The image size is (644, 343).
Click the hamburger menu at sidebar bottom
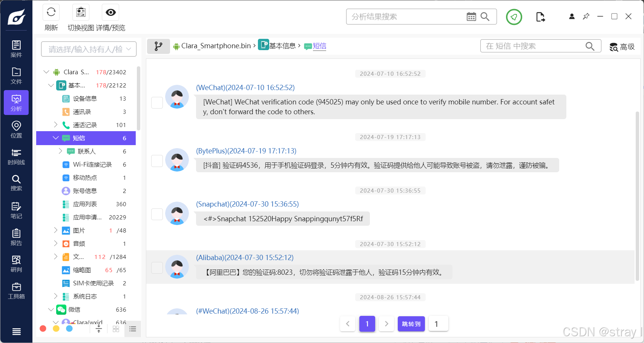click(16, 332)
